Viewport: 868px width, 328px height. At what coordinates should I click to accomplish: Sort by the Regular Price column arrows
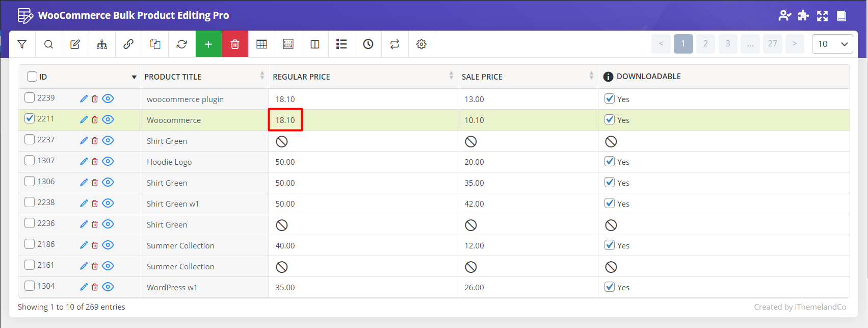[451, 76]
